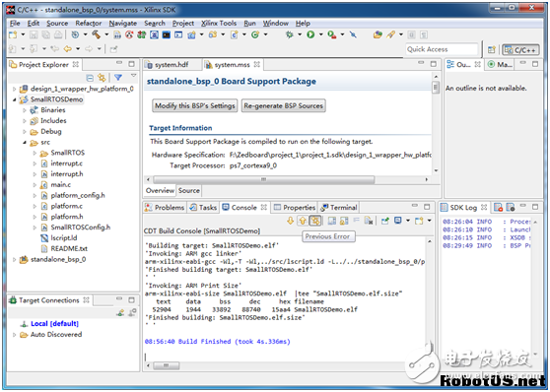
Task: Maximize the Console panel
Action: click(x=427, y=207)
